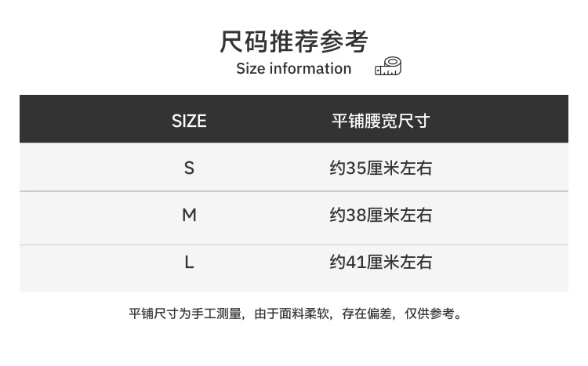
Task: Click the tape measure icon
Action: tap(388, 67)
